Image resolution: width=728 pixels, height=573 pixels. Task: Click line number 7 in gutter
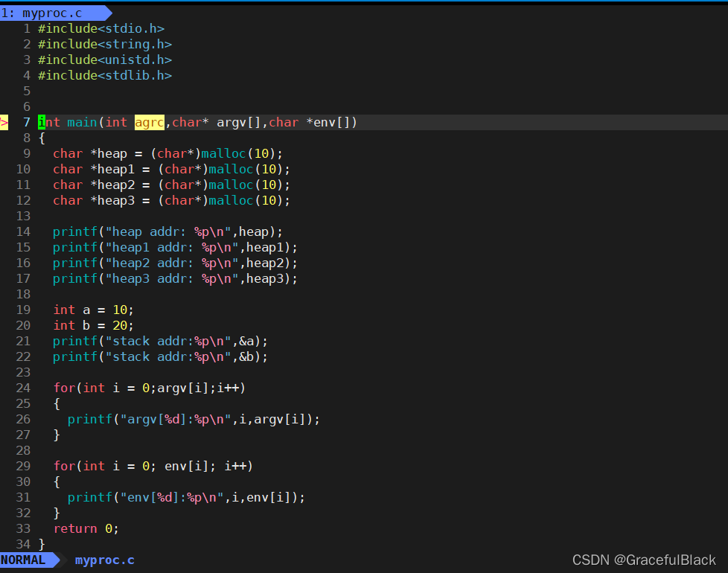click(x=27, y=123)
